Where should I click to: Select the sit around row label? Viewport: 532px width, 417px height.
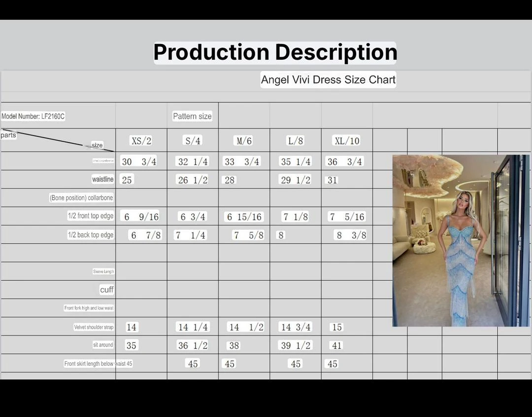103,345
